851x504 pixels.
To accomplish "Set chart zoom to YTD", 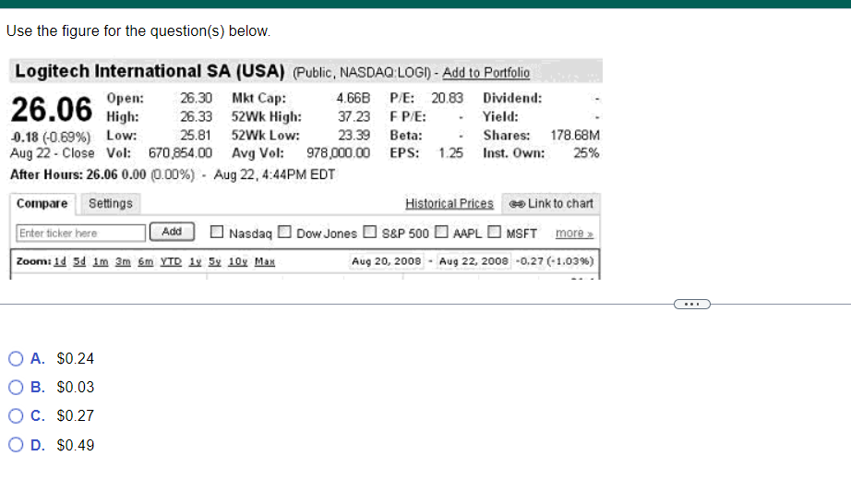I will 171,261.
